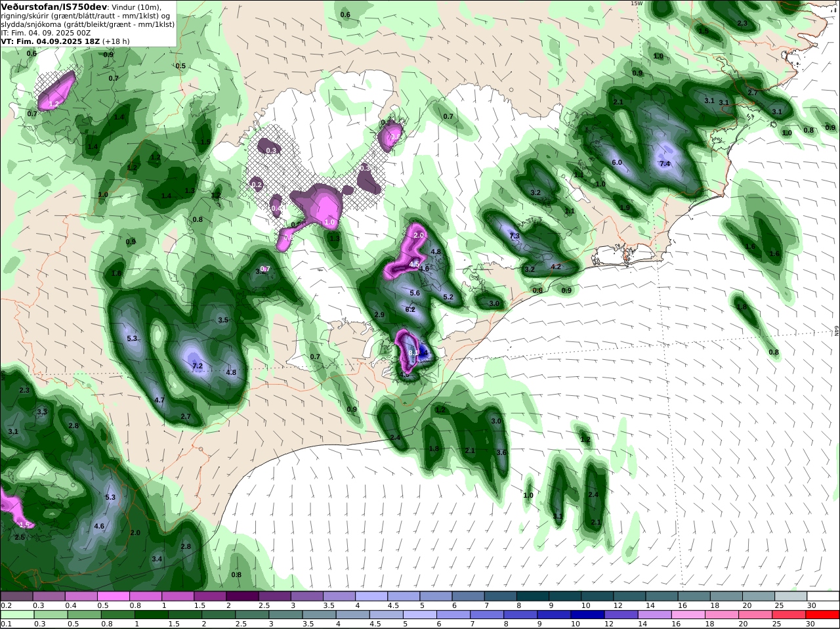Click the red 30 rain legend swatch
The width and height of the screenshot is (840, 629).
822,615
